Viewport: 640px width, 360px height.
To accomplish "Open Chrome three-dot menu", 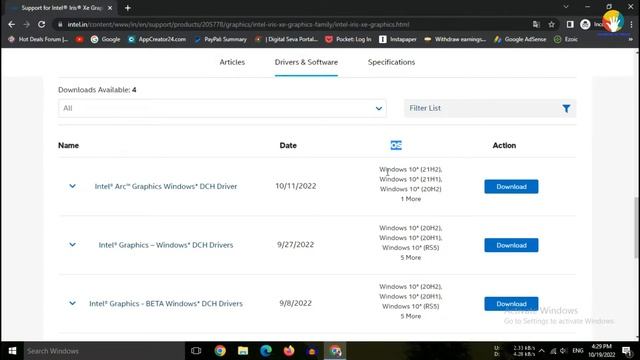I will [631, 24].
